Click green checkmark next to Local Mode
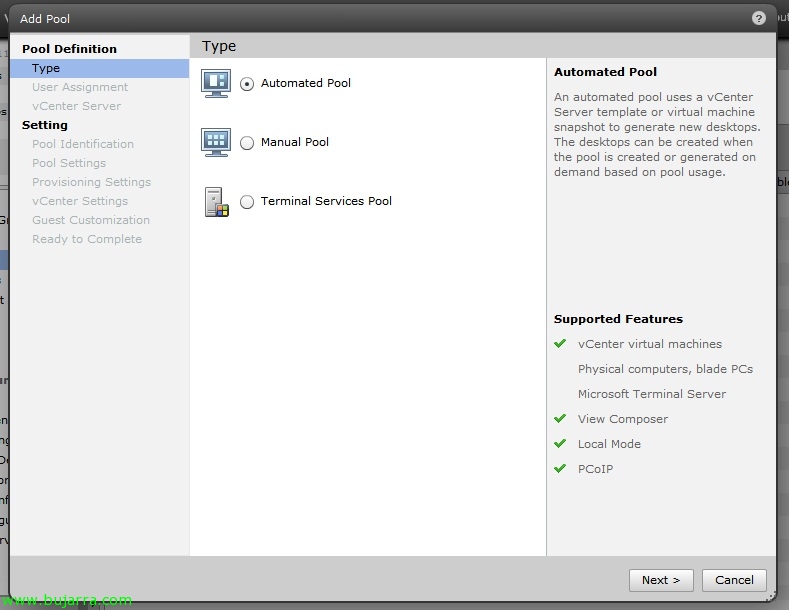Viewport: 789px width, 610px height. click(560, 444)
